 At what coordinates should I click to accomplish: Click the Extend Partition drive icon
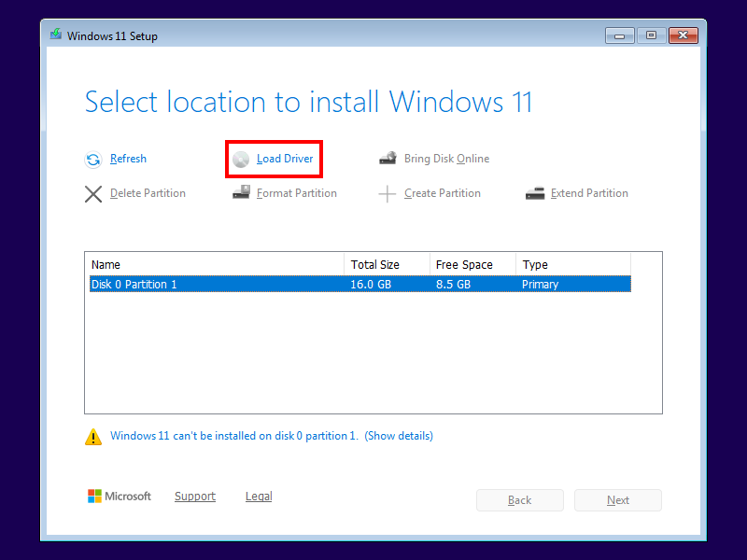535,193
